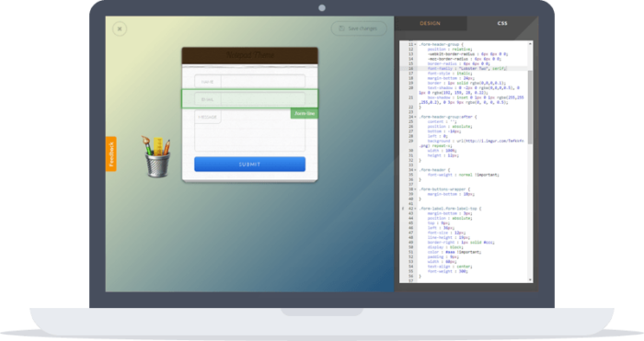Click the green form-line tag label

click(x=305, y=113)
